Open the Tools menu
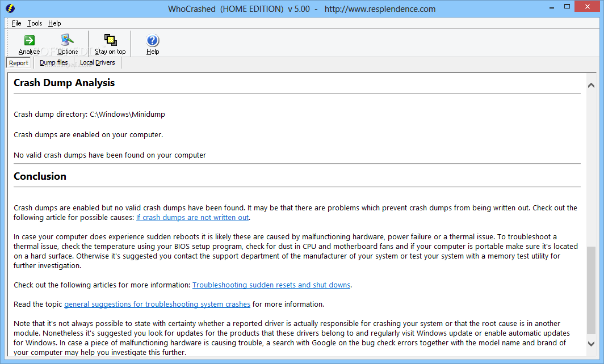The width and height of the screenshot is (604, 364). (35, 23)
